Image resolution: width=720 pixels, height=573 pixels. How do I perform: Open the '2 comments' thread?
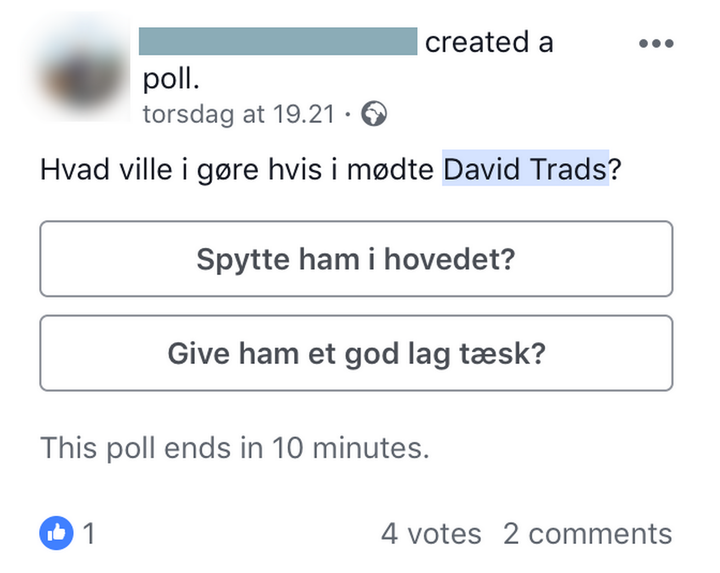click(587, 534)
